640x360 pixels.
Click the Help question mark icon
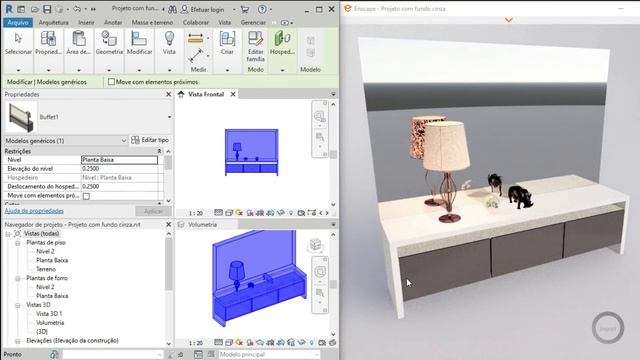pos(262,9)
